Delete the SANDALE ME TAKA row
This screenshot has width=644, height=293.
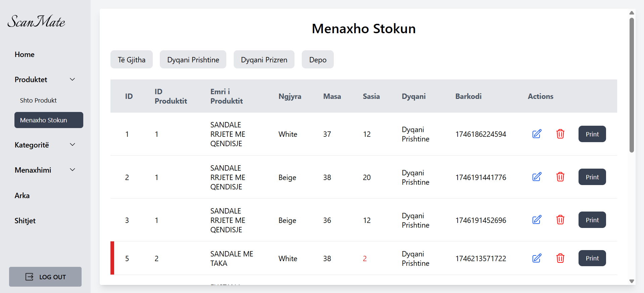point(560,258)
